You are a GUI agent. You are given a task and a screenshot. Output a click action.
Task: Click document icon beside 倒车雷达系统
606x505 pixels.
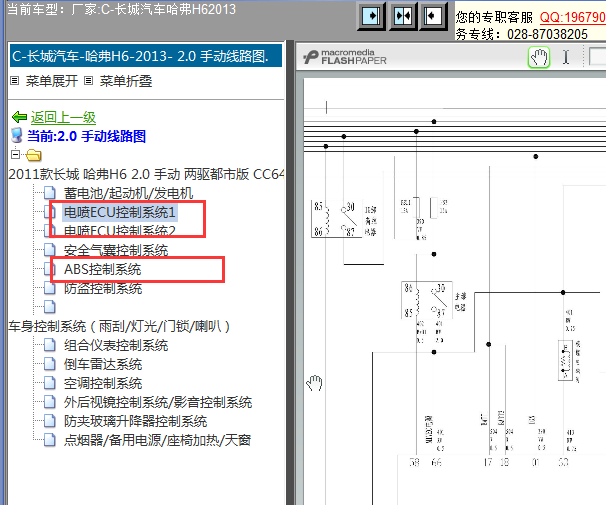tap(49, 364)
